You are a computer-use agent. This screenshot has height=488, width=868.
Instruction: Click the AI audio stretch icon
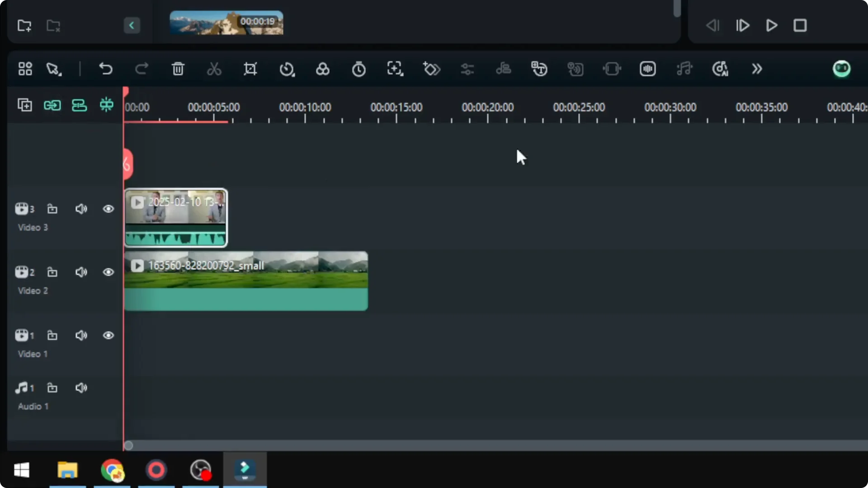tap(684, 69)
